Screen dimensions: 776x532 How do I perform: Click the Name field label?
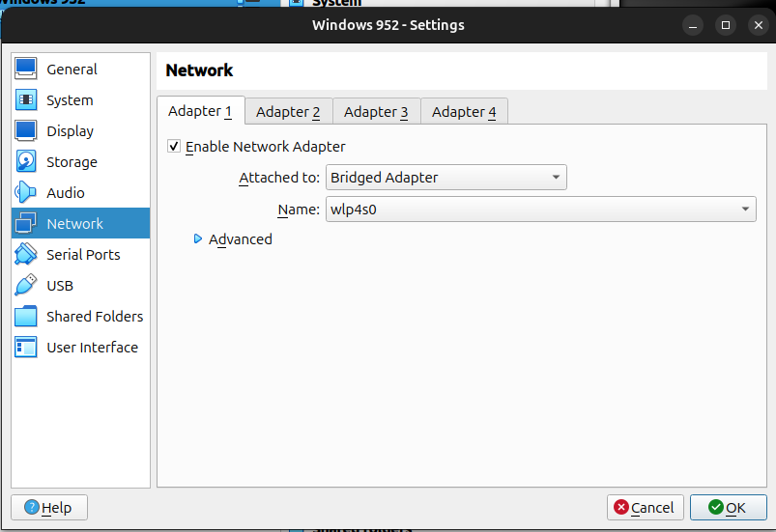(x=299, y=210)
